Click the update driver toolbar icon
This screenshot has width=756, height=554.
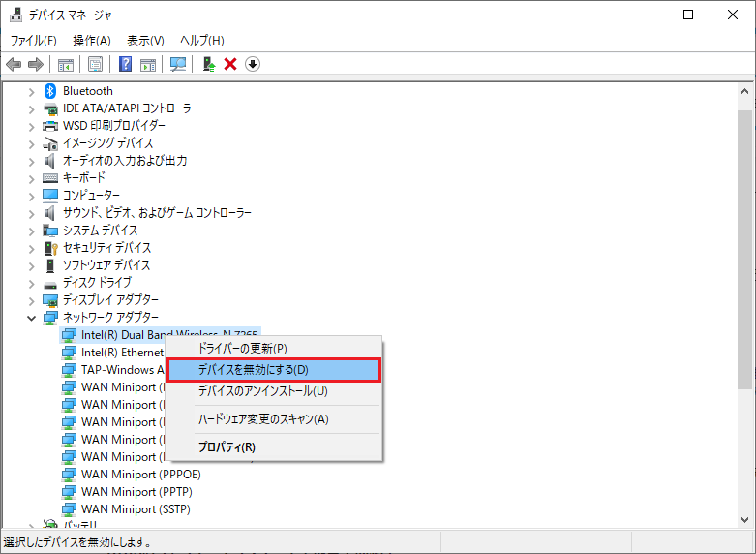pyautogui.click(x=208, y=64)
